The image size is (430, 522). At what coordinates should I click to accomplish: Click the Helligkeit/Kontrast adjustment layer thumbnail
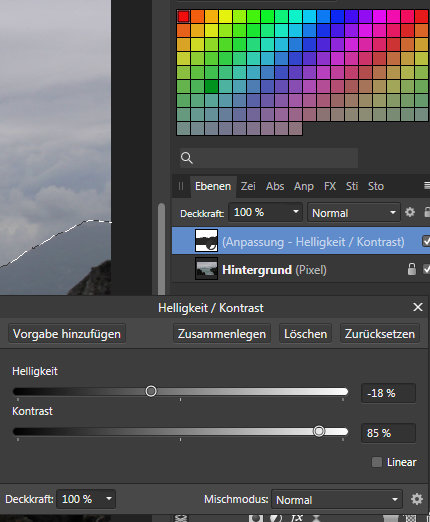[206, 240]
